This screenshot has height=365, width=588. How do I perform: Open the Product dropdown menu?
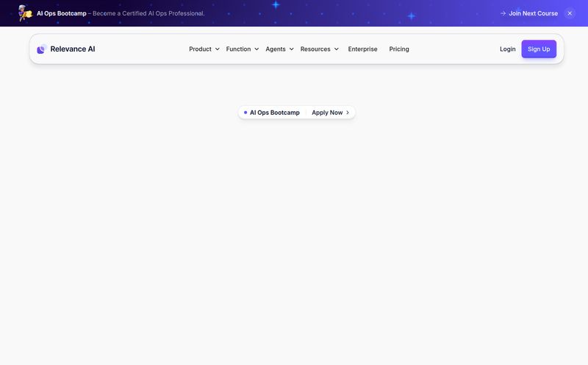point(204,49)
